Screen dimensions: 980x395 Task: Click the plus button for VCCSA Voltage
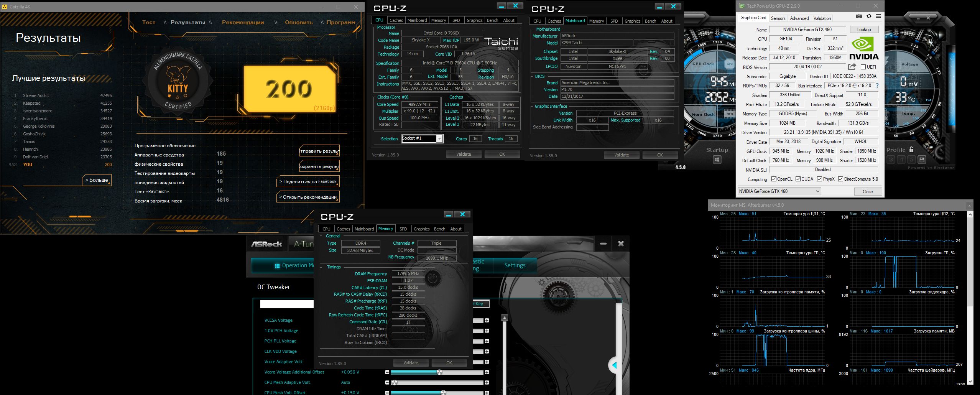point(487,321)
